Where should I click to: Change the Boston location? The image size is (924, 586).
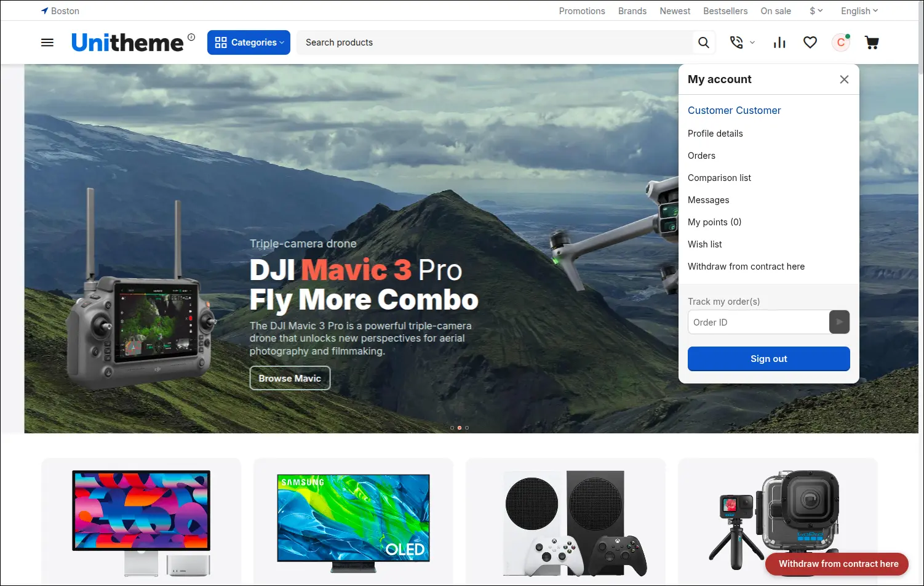(x=65, y=11)
